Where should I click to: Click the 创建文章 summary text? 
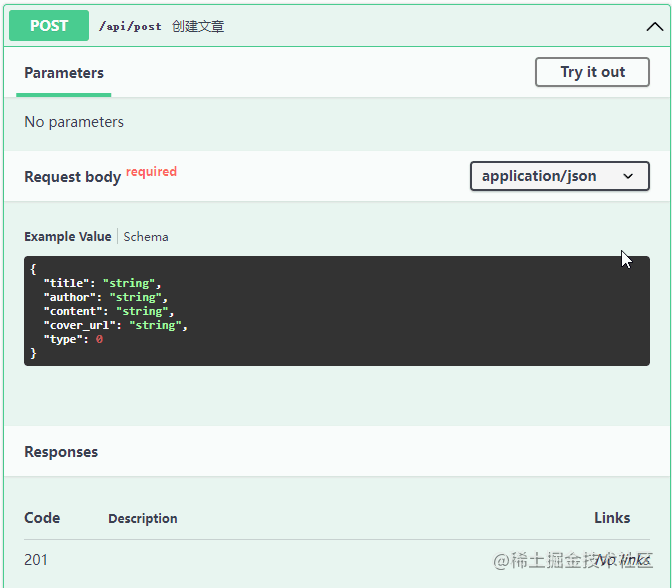tap(198, 27)
